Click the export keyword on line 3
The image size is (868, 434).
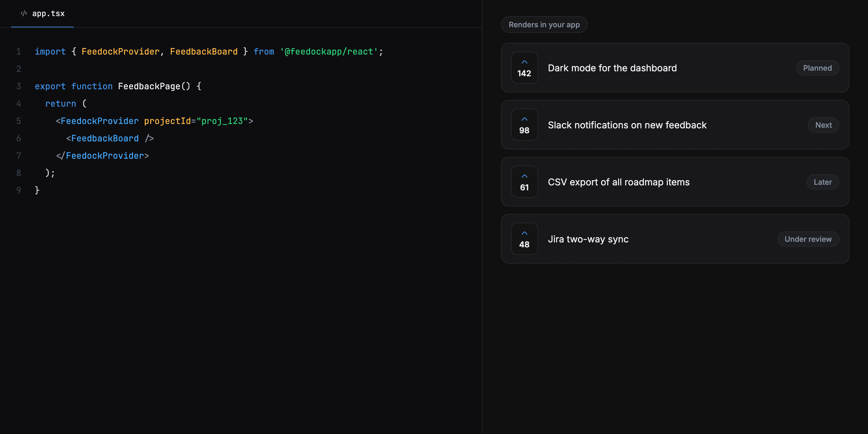[x=50, y=86]
